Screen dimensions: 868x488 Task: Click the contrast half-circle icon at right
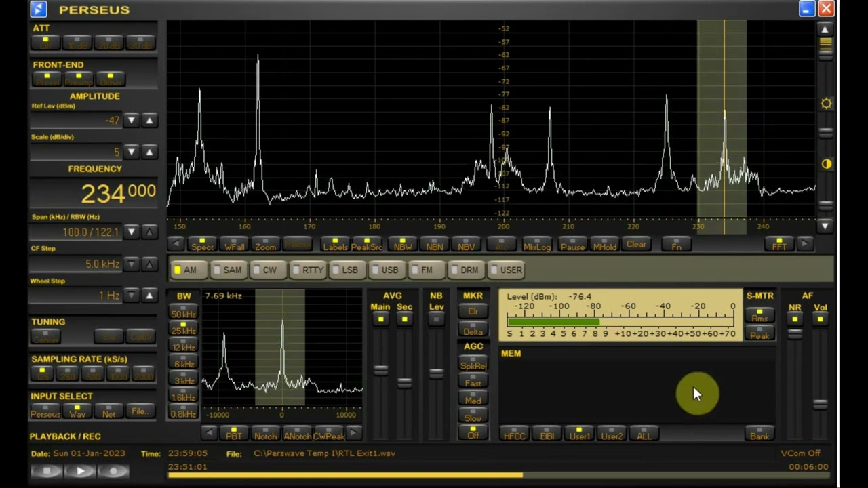pyautogui.click(x=826, y=164)
